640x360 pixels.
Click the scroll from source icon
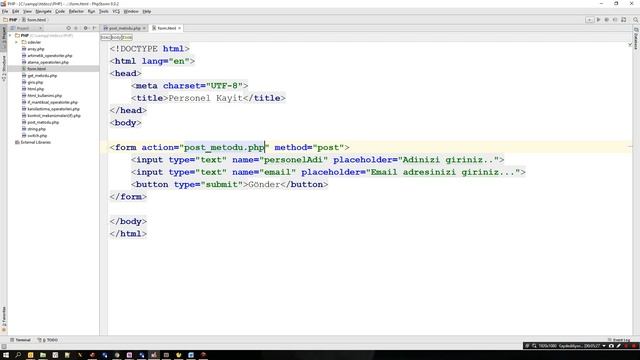pyautogui.click(x=68, y=28)
